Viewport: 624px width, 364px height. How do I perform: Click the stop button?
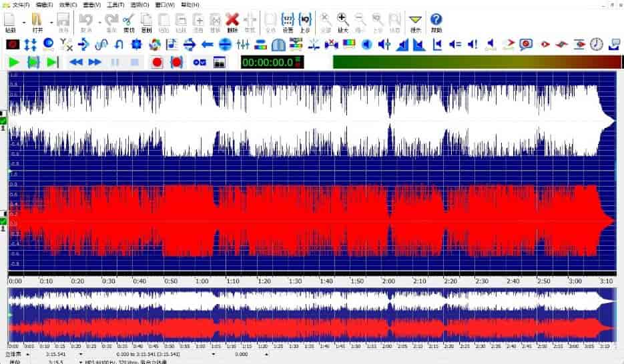(135, 63)
